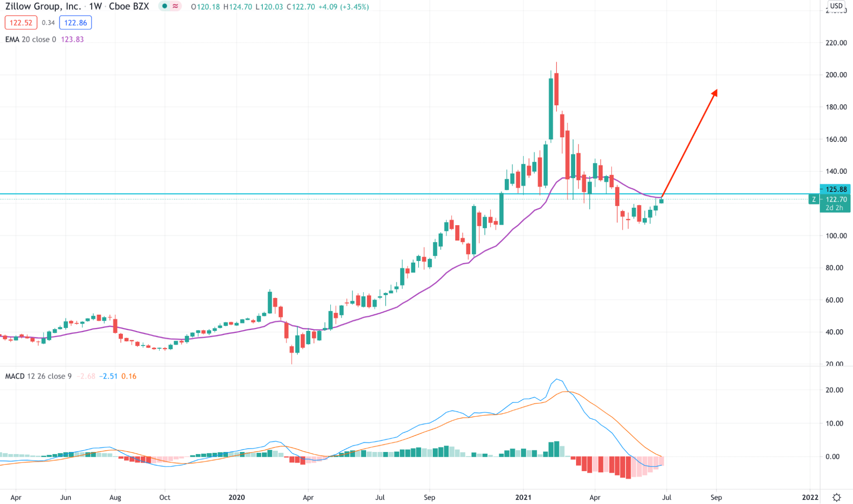Click the MACD line value -2.51
This screenshot has height=504, width=853.
coord(108,376)
